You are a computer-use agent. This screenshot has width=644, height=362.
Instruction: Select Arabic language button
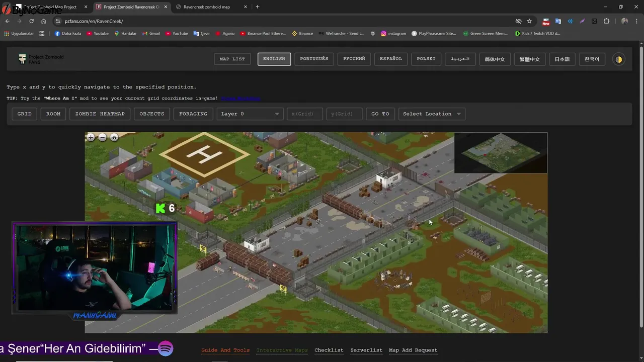pyautogui.click(x=460, y=59)
